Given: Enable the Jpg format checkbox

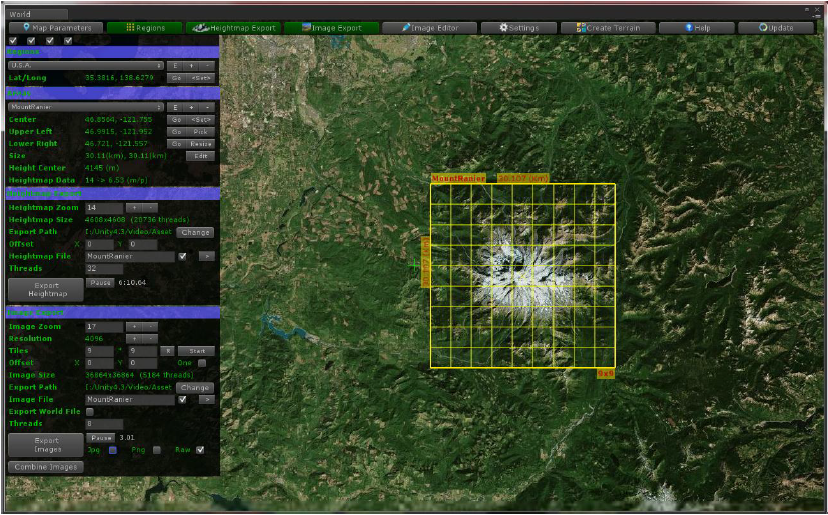Looking at the screenshot, I should (x=113, y=450).
